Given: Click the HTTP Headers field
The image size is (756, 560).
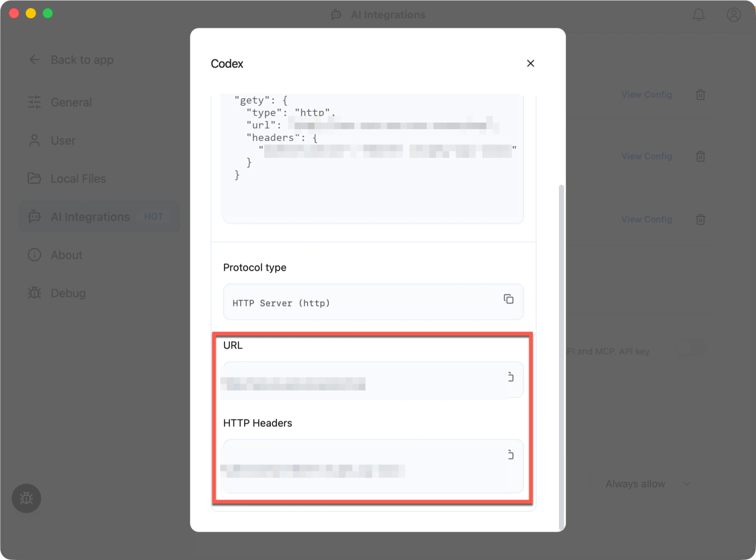Looking at the screenshot, I should click(373, 466).
